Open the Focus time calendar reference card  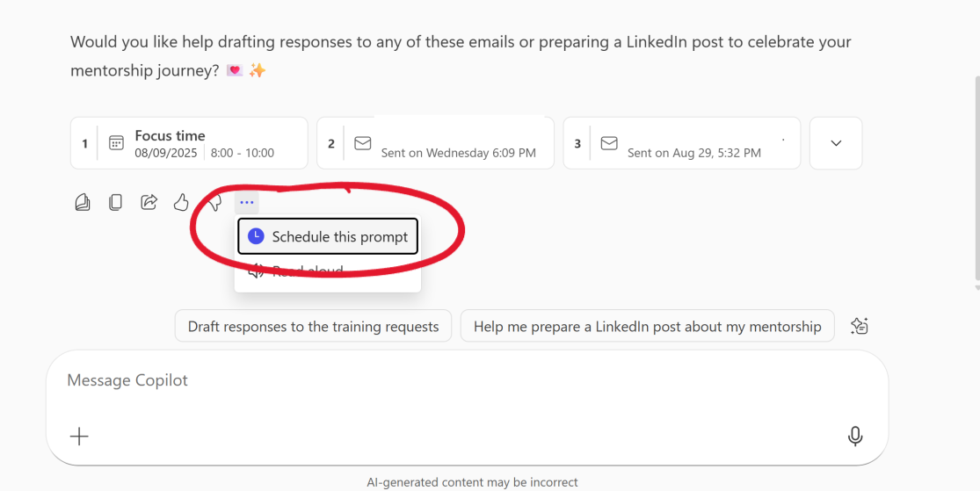(x=189, y=143)
